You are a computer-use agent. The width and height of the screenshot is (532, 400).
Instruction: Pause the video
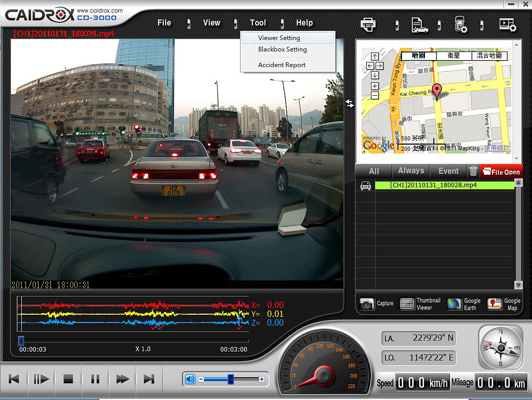coord(96,379)
